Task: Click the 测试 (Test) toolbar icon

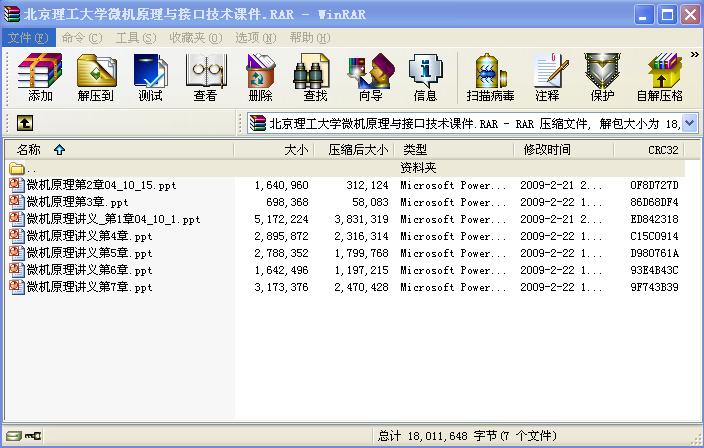Action: pyautogui.click(x=150, y=77)
